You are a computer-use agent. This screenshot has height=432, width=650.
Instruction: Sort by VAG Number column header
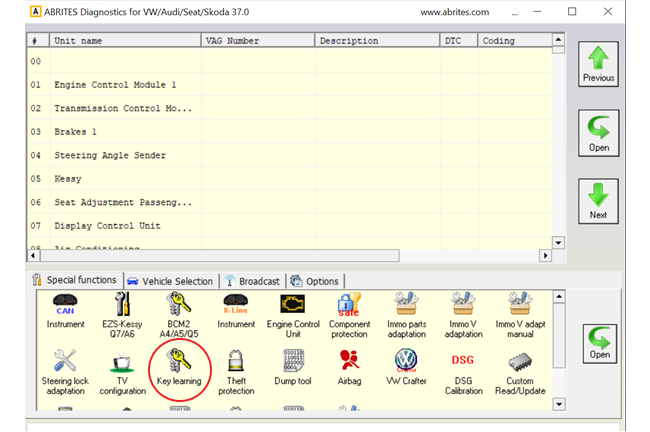[258, 41]
